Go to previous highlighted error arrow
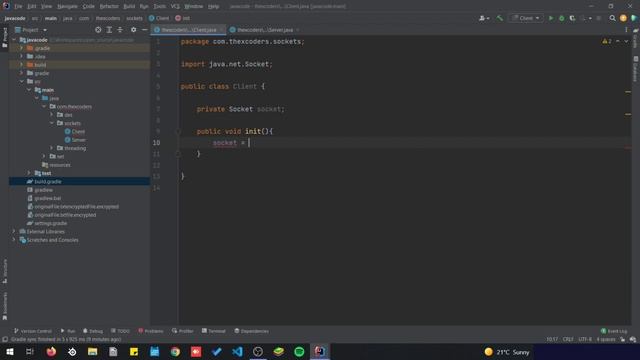The image size is (640, 360). point(618,41)
